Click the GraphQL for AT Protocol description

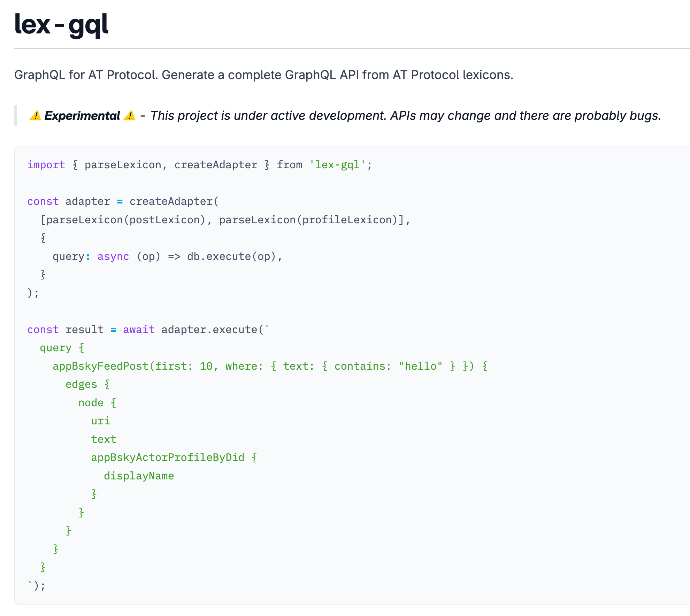(x=263, y=75)
